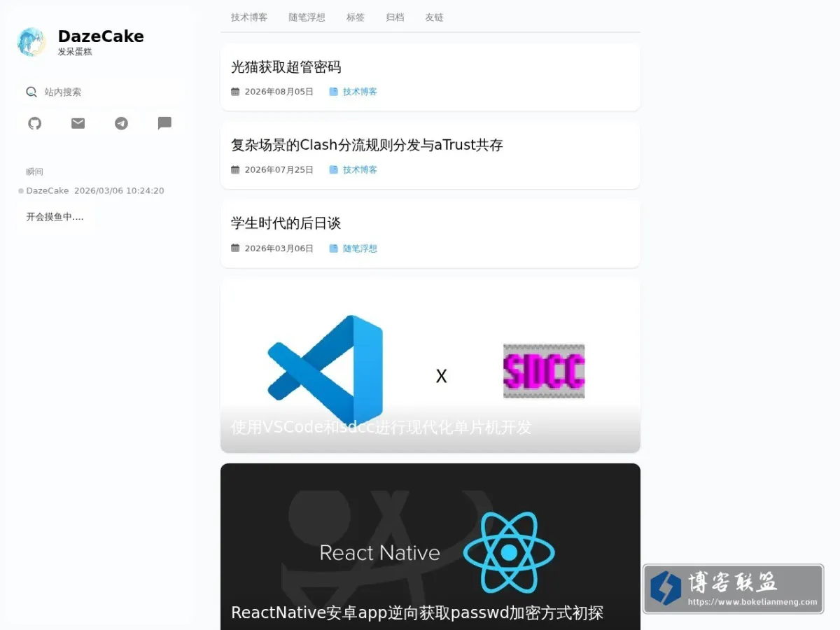Open the article 学生时代的后日谈
This screenshot has height=630, width=840.
[x=286, y=223]
